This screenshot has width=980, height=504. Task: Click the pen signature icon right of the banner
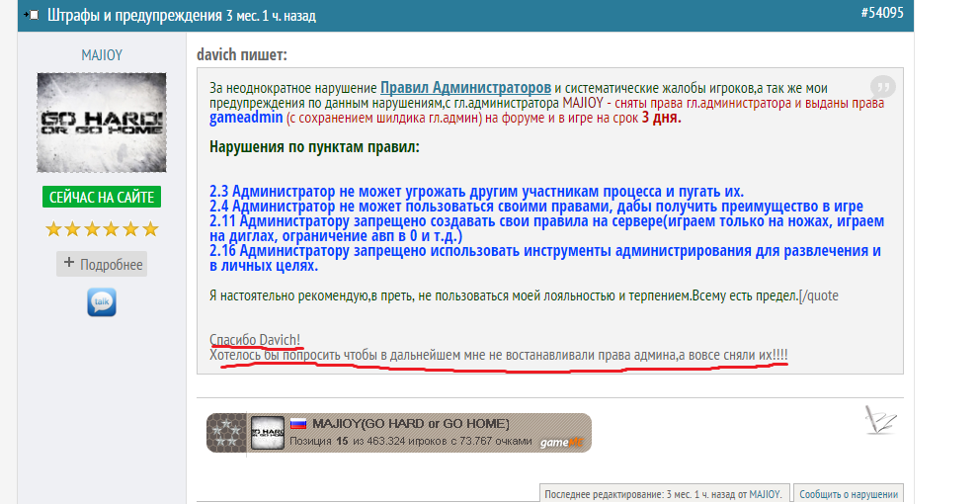point(879,419)
